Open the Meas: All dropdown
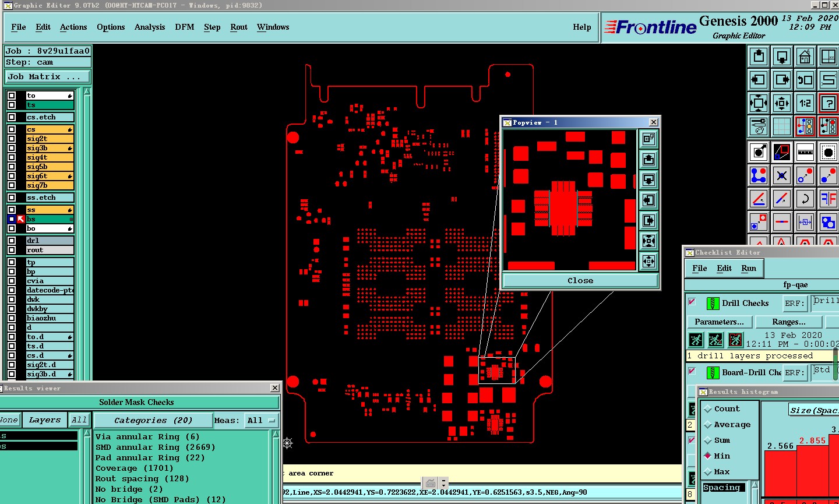This screenshot has height=504, width=839. point(261,420)
